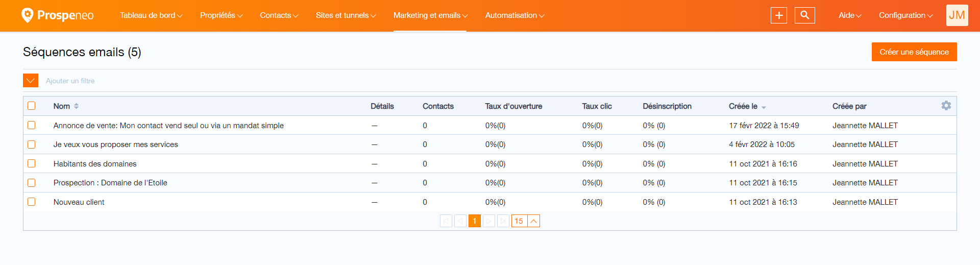
Task: Open sequence Prospection : Domaine de l'Etoile
Action: click(110, 183)
